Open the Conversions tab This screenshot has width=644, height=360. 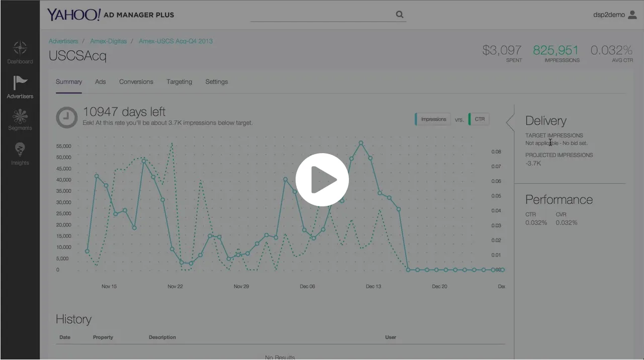pyautogui.click(x=136, y=82)
